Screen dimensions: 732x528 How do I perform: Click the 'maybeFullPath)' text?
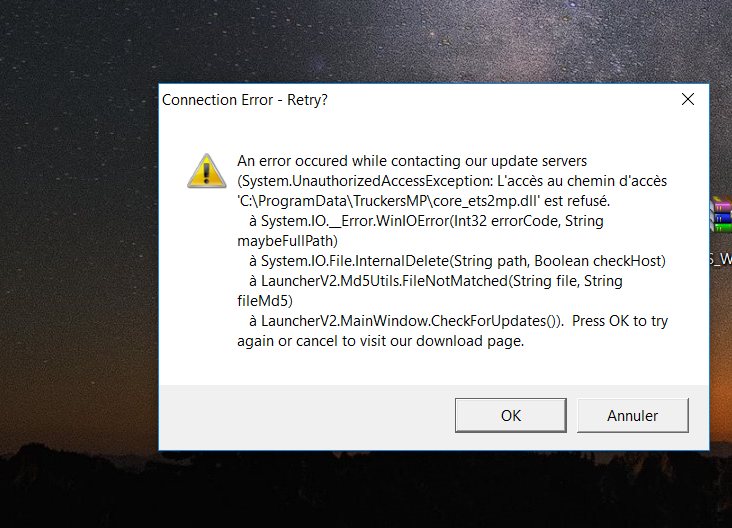point(287,241)
